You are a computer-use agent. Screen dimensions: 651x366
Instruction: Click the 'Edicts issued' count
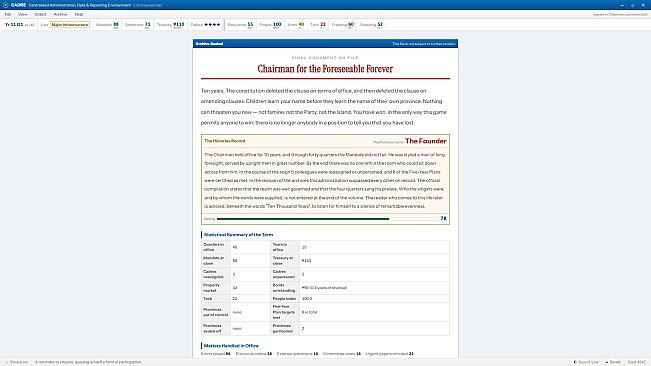tap(215, 354)
